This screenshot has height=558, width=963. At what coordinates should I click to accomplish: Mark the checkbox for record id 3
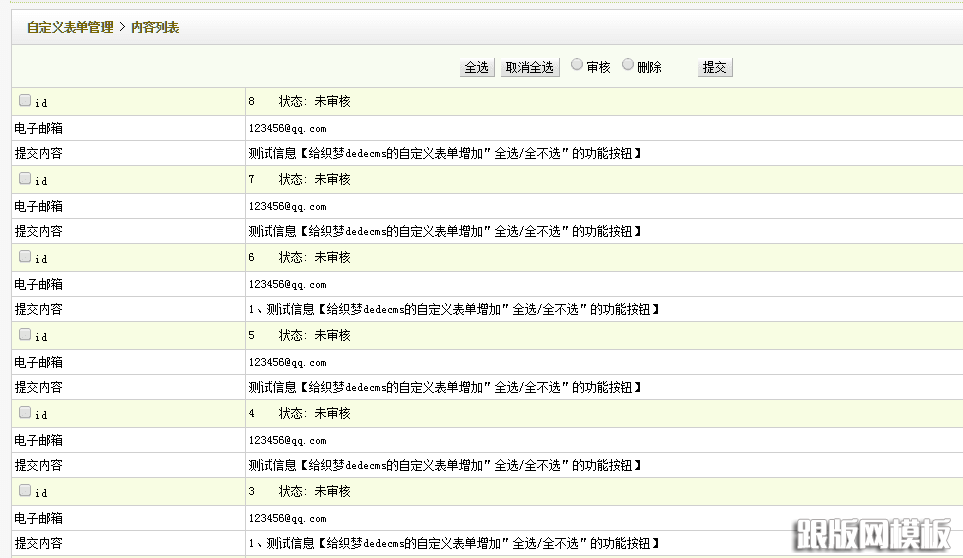(25, 490)
